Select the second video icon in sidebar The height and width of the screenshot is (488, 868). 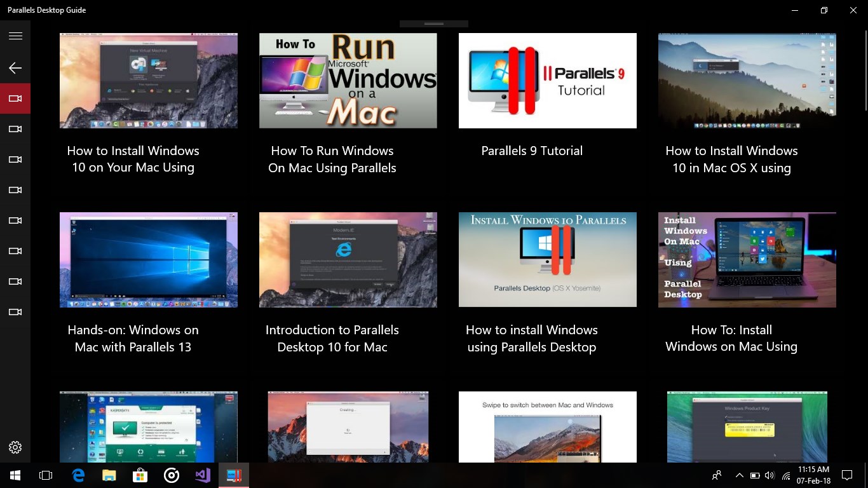pyautogui.click(x=15, y=129)
